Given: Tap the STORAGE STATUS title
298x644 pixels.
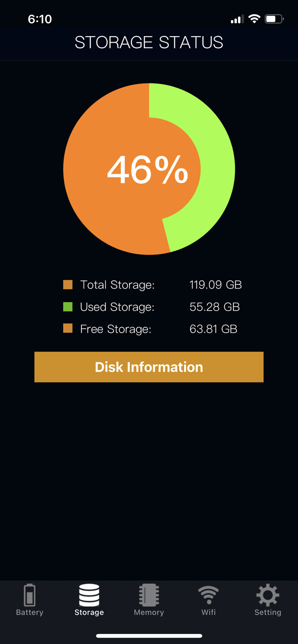Looking at the screenshot, I should coord(149,43).
